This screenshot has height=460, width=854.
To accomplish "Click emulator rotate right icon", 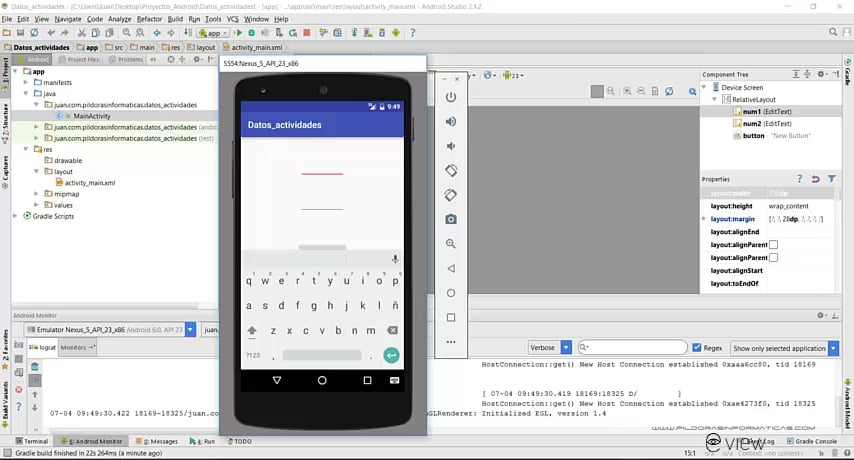I will (x=450, y=195).
